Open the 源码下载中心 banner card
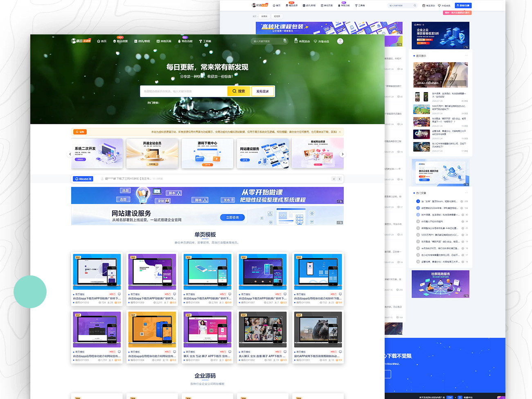 [207, 153]
